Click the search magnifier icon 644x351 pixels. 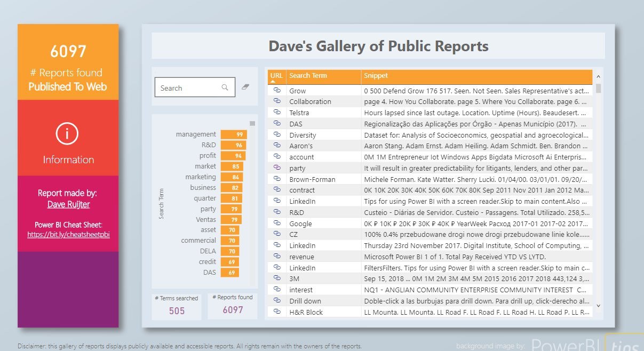pos(225,87)
